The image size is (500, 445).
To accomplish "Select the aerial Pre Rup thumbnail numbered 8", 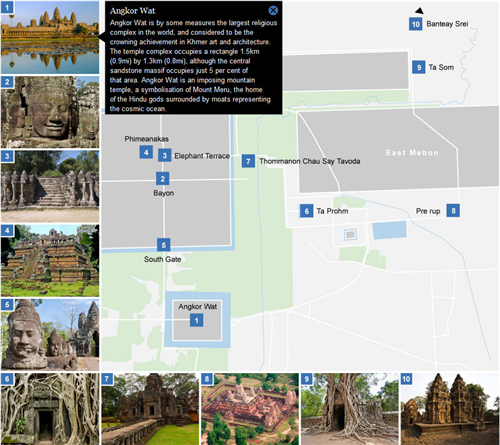I will (250, 409).
